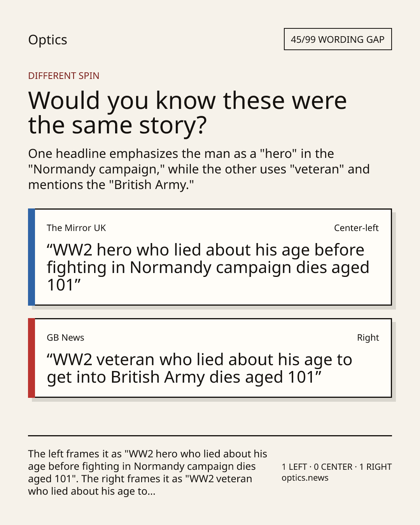Select the DIFFERENT SPIN label
Image resolution: width=420 pixels, height=525 pixels.
[64, 76]
